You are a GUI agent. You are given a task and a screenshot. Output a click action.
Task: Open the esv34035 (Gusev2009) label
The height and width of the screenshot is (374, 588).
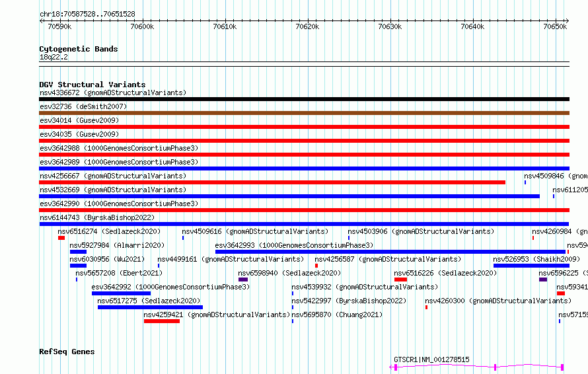[x=79, y=134]
